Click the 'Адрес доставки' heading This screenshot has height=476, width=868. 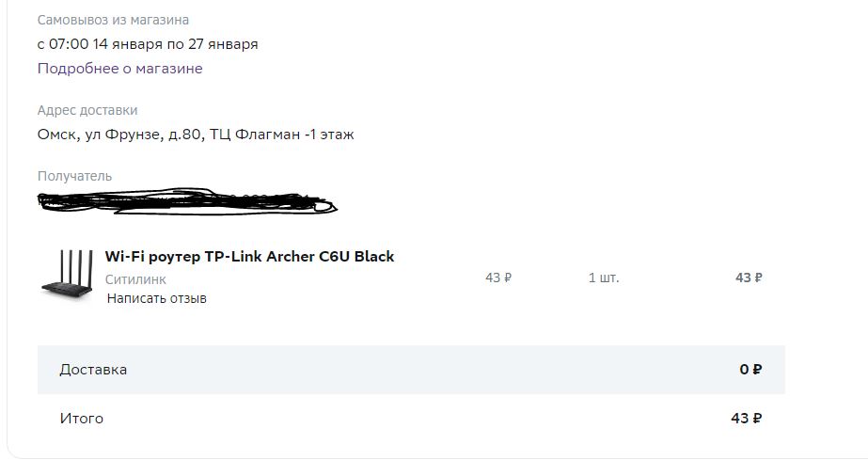coord(87,110)
